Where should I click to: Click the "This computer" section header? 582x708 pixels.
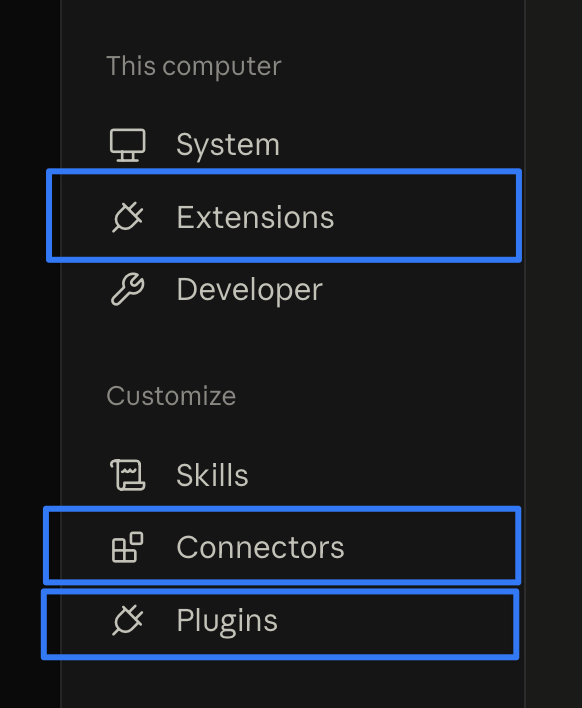tap(194, 66)
